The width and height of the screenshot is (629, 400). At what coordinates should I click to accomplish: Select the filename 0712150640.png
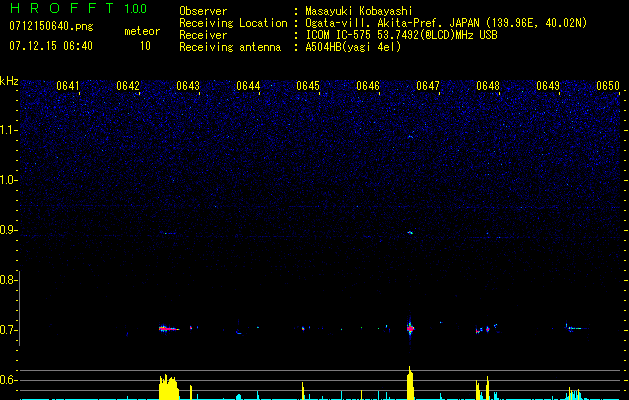(51, 26)
